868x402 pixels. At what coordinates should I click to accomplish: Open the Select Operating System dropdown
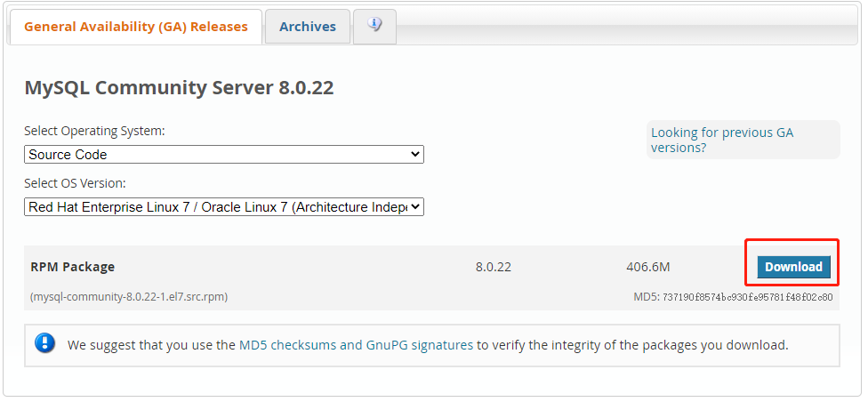coord(224,155)
